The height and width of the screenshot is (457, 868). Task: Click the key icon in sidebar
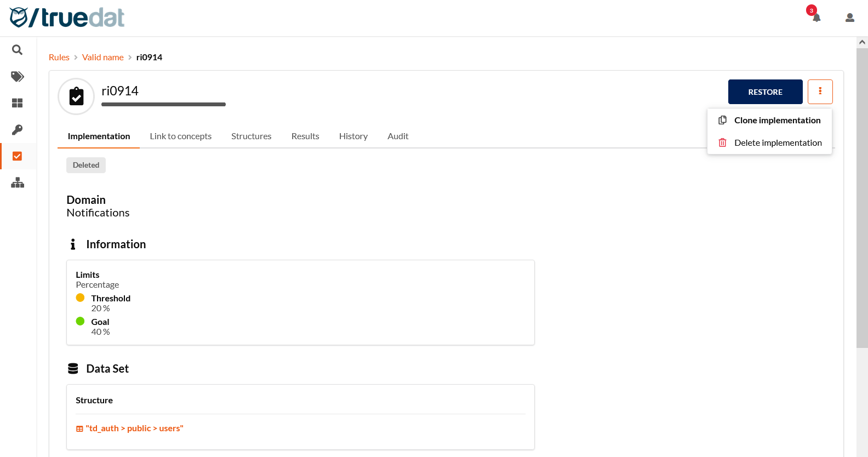coord(18,130)
